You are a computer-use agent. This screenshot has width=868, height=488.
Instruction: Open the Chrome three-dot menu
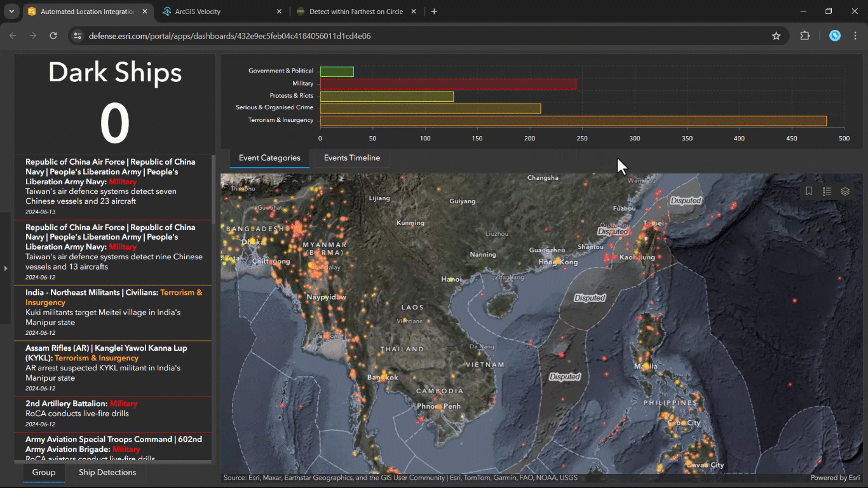click(x=855, y=36)
